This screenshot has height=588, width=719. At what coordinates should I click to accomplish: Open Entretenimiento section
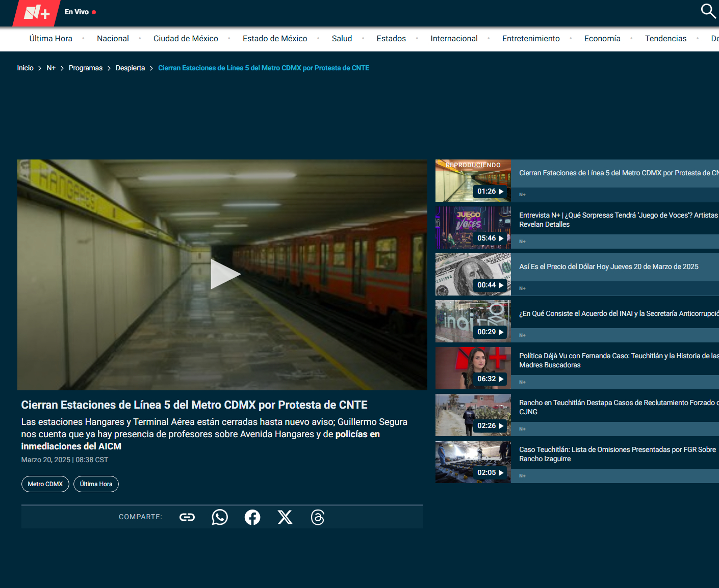531,39
